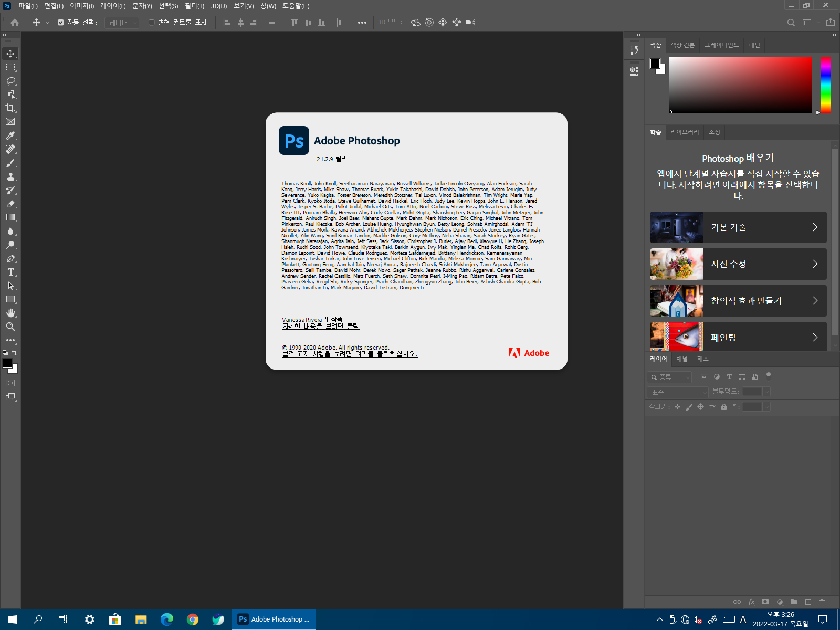Select the Clone Stamp tool
The image size is (840, 630).
point(10,176)
